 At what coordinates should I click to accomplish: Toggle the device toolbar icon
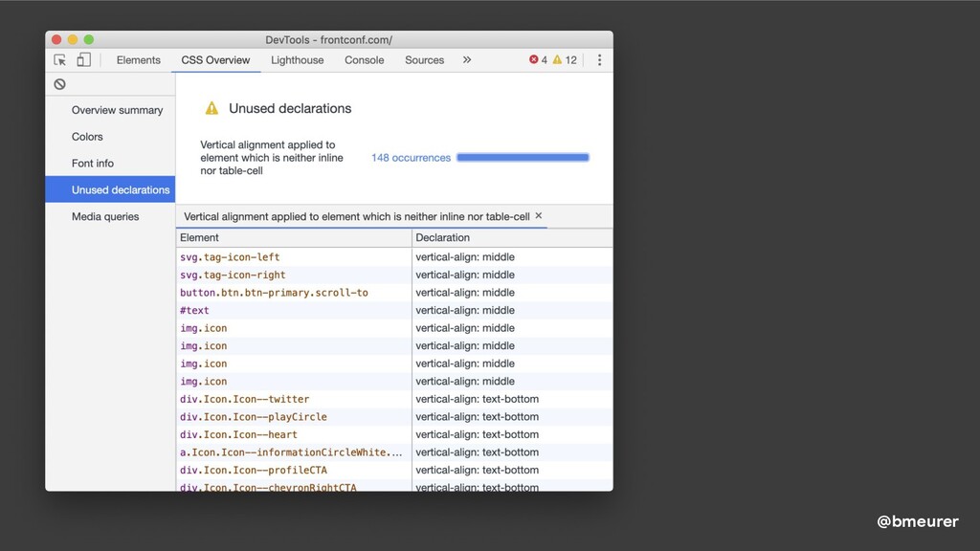click(x=84, y=59)
